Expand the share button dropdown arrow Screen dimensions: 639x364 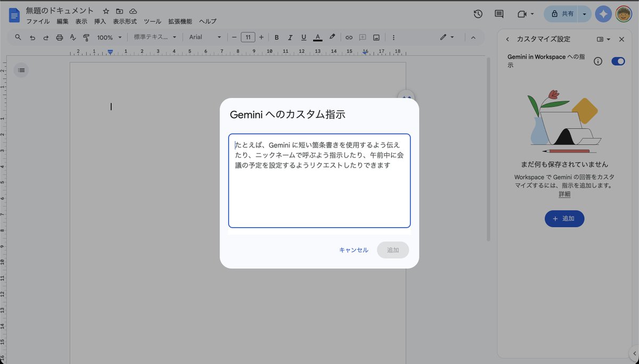click(x=585, y=14)
